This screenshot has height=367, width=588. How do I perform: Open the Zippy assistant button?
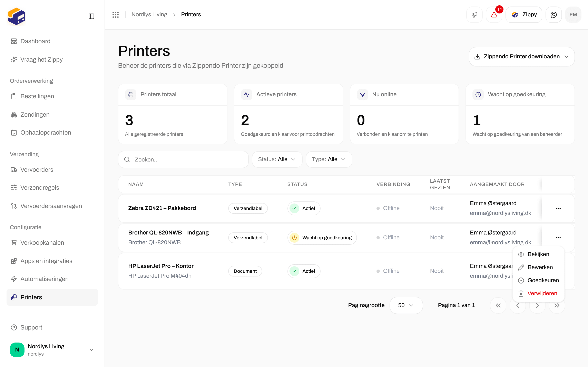524,15
